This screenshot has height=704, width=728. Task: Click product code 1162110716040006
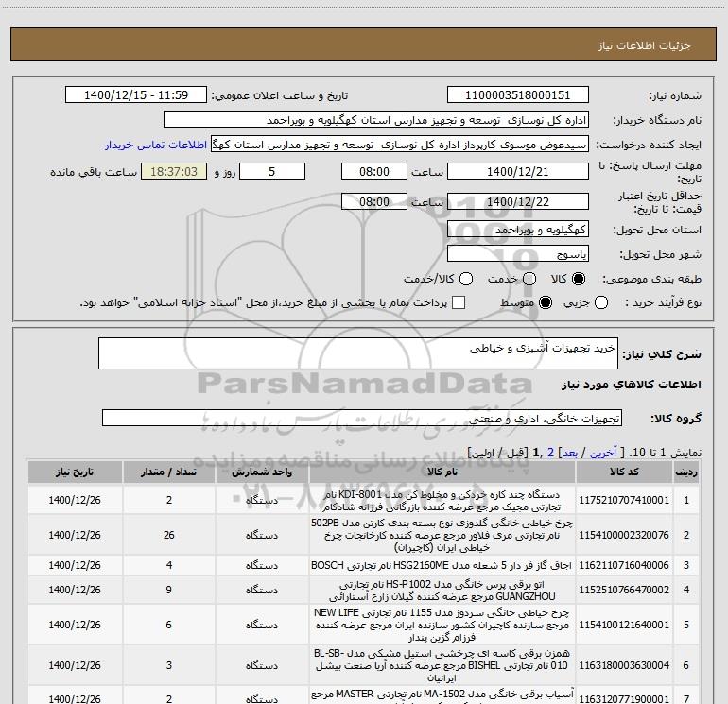click(x=624, y=565)
